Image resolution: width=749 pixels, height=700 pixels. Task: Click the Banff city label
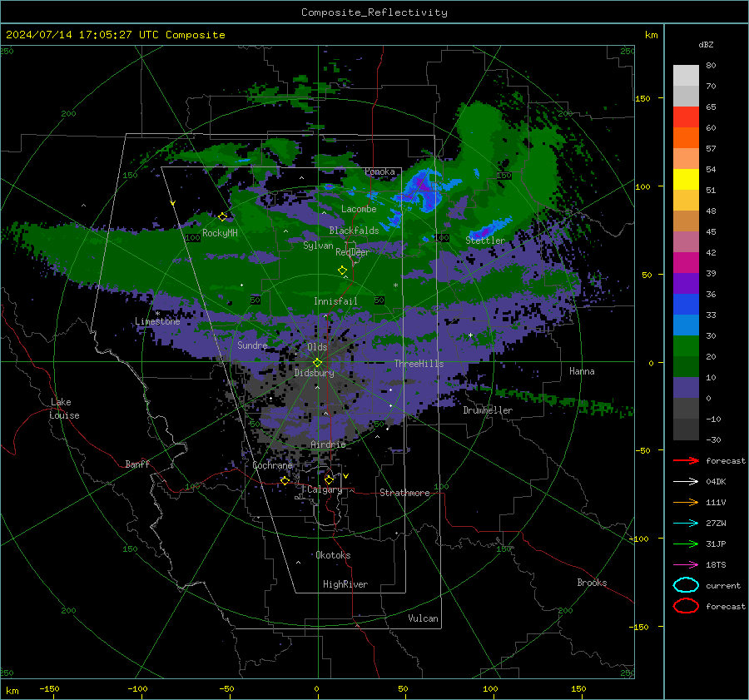click(x=137, y=464)
